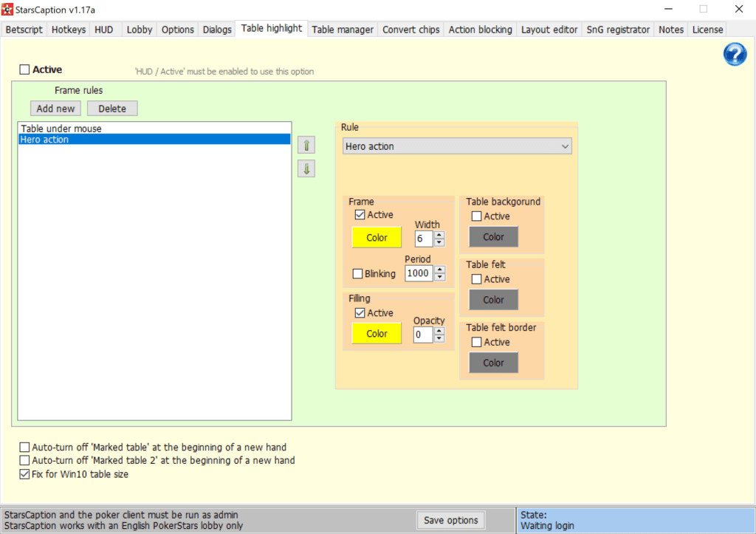Select 'Hero action' rule in list
The height and width of the screenshot is (534, 756).
pos(154,140)
